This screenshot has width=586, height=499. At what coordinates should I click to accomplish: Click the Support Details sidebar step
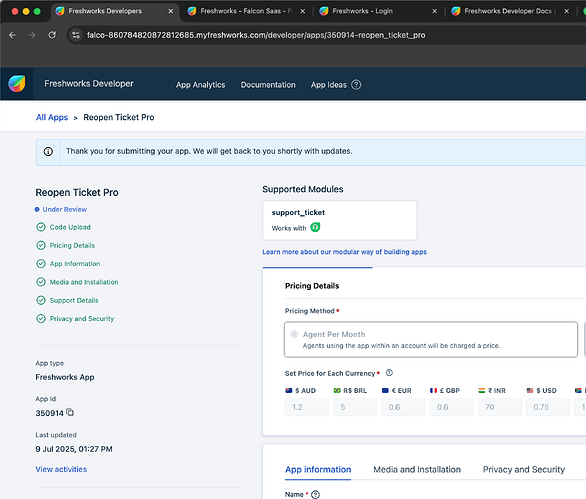74,301
